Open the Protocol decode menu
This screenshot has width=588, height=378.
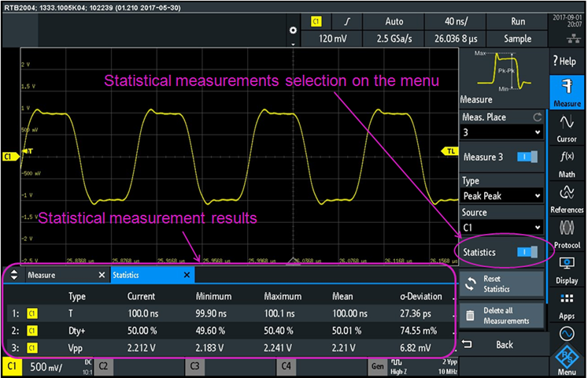[x=567, y=234]
